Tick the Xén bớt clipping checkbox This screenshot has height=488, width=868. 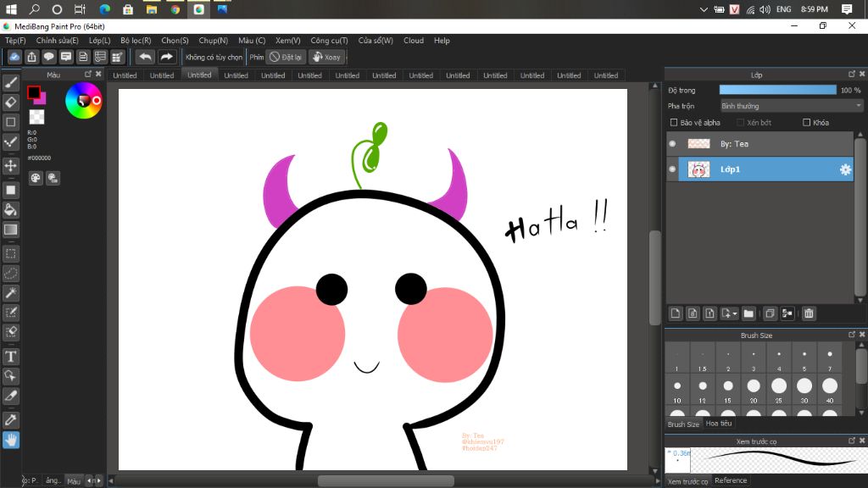coord(740,123)
